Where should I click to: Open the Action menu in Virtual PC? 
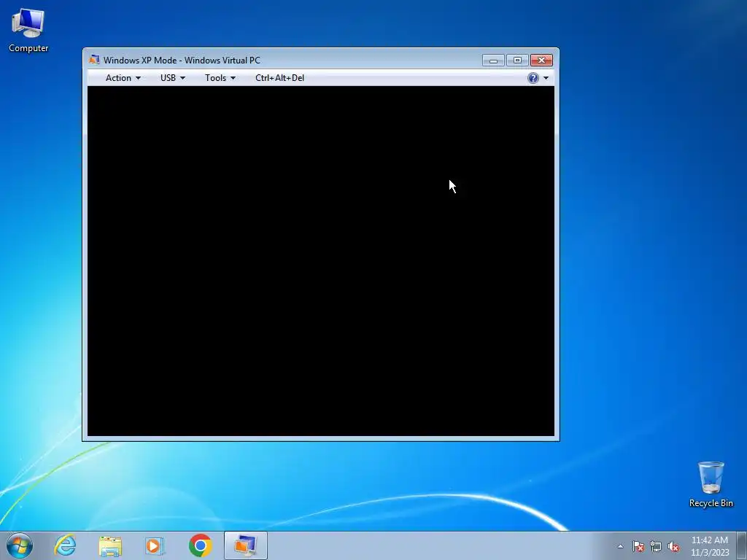coord(123,77)
